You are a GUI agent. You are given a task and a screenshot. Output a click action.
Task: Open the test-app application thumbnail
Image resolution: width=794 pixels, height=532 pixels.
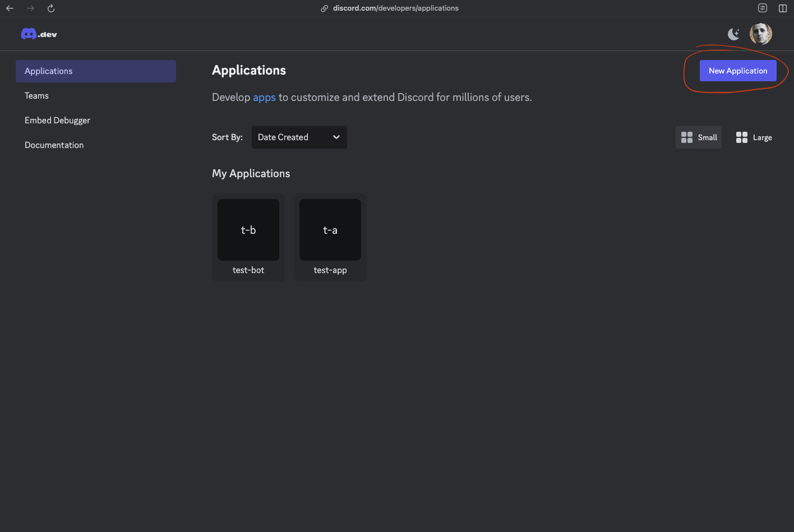point(330,230)
